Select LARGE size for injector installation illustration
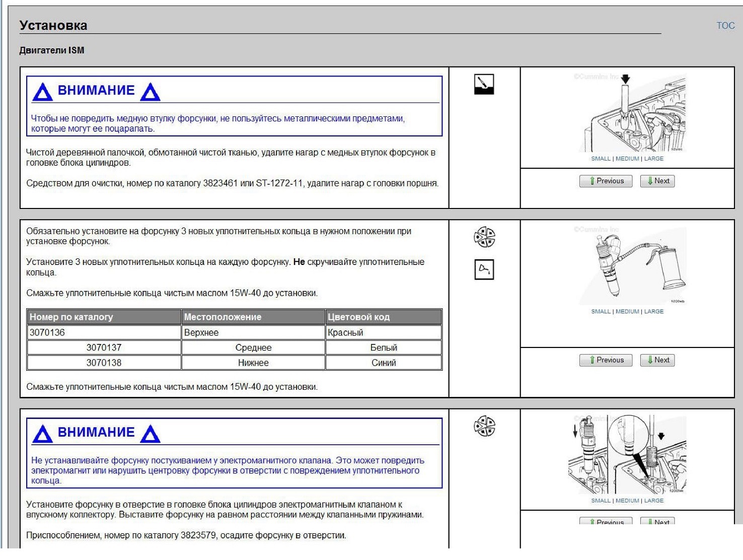The height and width of the screenshot is (560, 743). click(654, 501)
